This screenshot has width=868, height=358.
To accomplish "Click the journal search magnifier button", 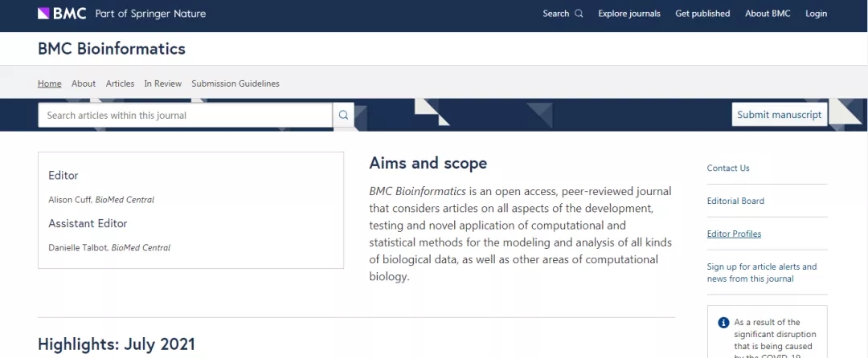I will pyautogui.click(x=344, y=115).
